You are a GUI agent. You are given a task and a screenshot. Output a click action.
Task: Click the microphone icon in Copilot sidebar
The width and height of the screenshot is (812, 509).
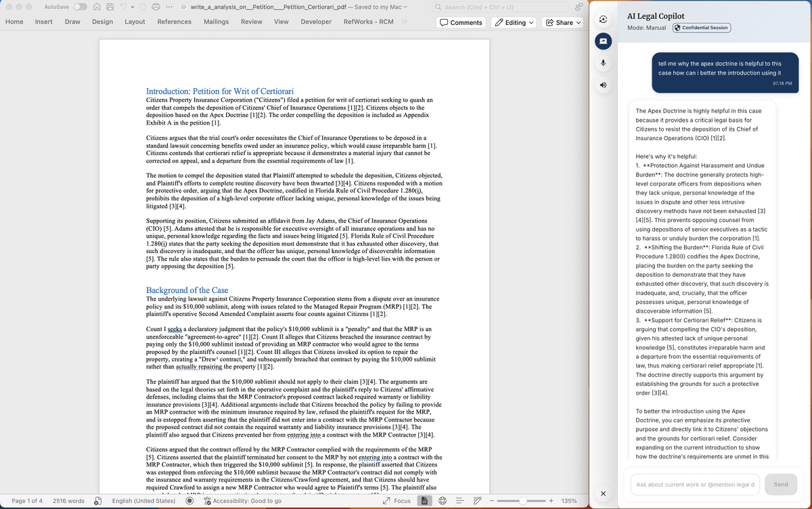coord(603,64)
